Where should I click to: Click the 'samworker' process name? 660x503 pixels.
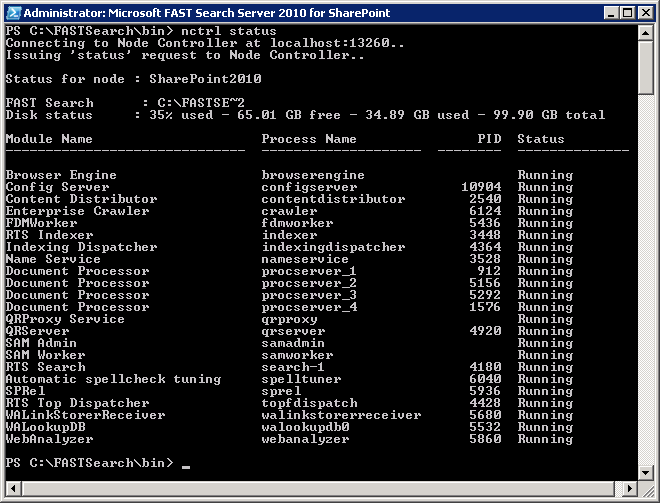(297, 355)
